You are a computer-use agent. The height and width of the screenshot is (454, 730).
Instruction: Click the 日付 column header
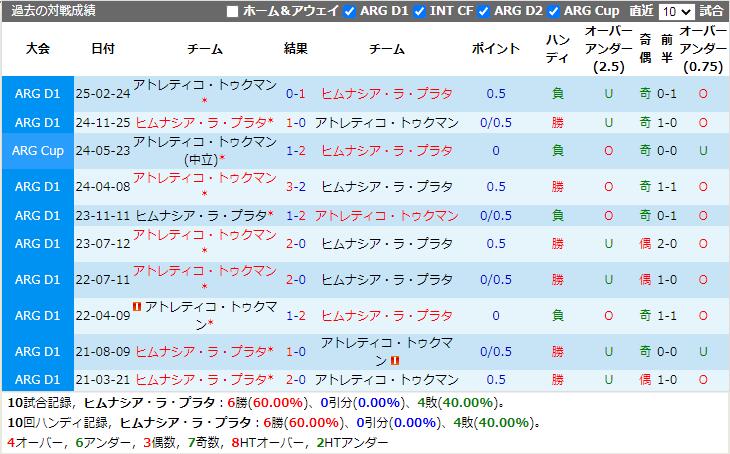click(103, 48)
